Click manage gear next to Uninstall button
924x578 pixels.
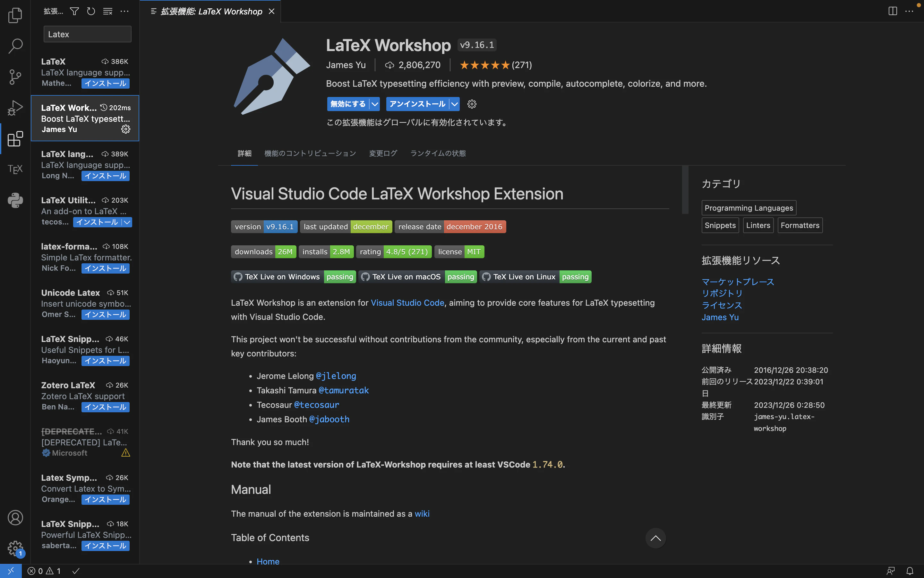[x=472, y=104]
